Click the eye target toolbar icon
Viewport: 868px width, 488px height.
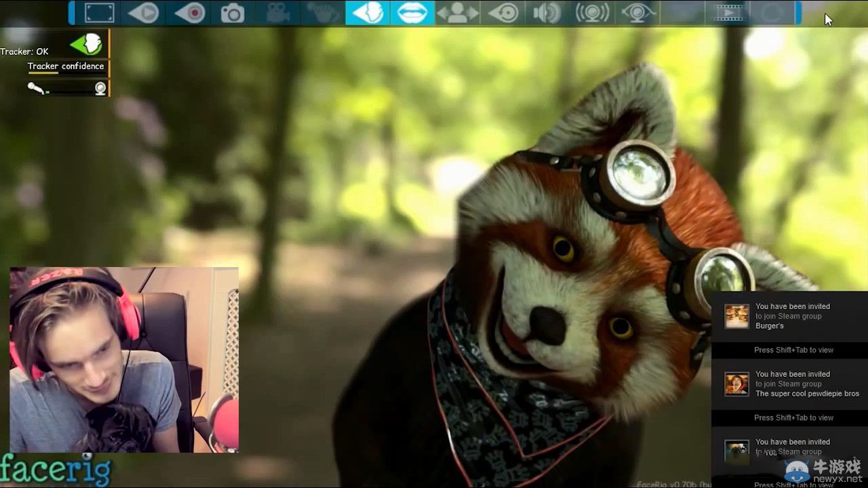pyautogui.click(x=503, y=13)
